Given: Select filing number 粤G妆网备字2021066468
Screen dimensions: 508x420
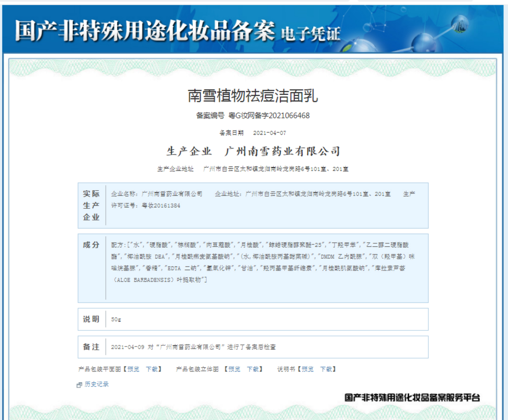Looking at the screenshot, I should [269, 116].
